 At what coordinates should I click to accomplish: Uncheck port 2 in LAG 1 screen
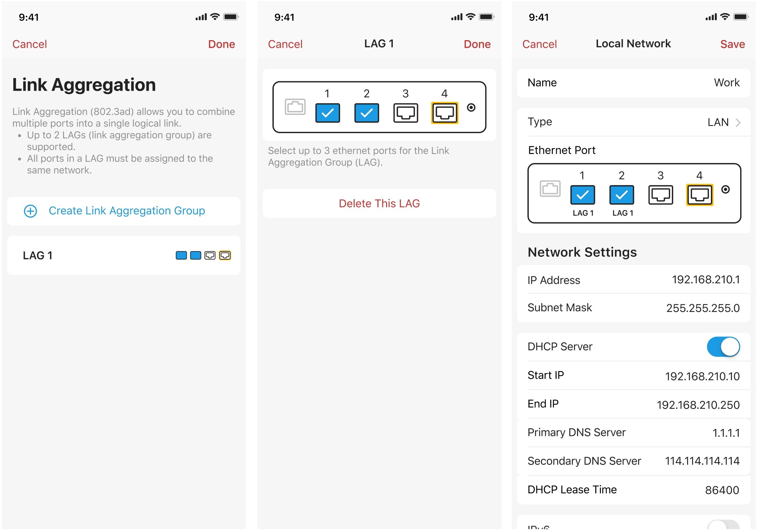(x=367, y=113)
